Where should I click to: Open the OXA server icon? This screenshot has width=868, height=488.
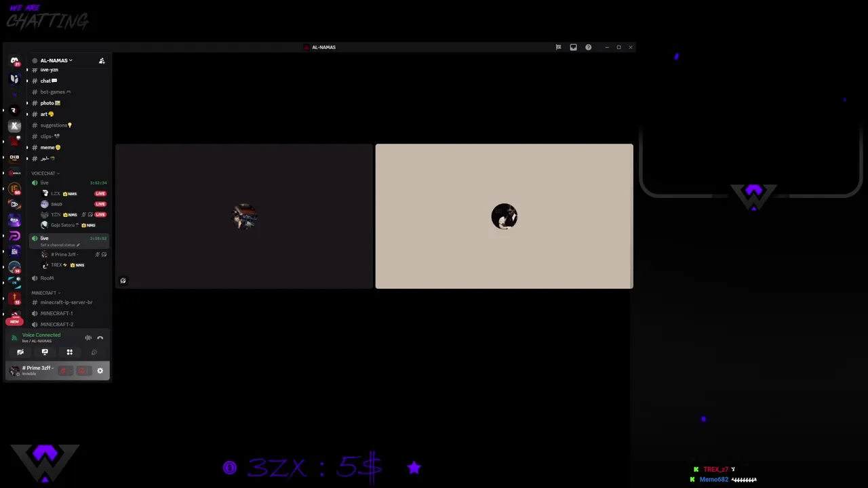point(14,220)
